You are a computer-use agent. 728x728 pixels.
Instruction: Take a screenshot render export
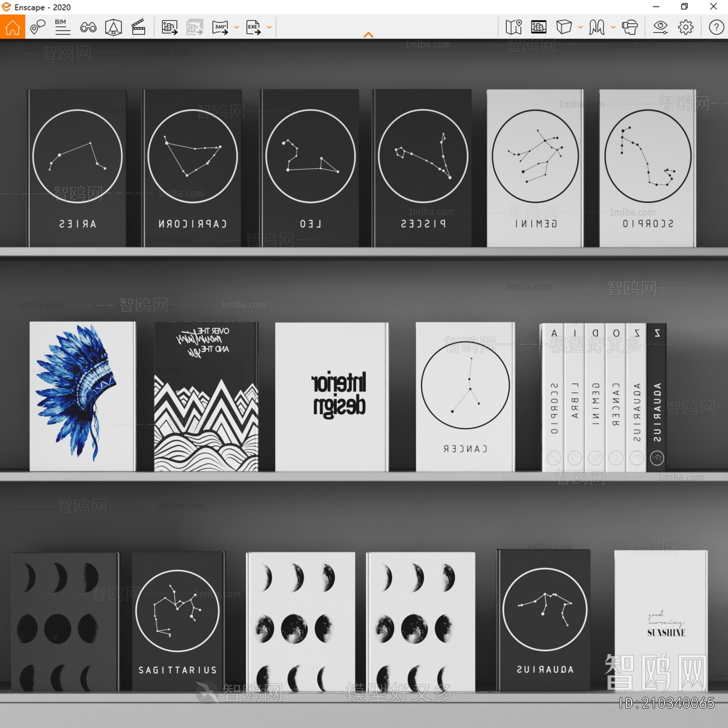click(x=169, y=27)
